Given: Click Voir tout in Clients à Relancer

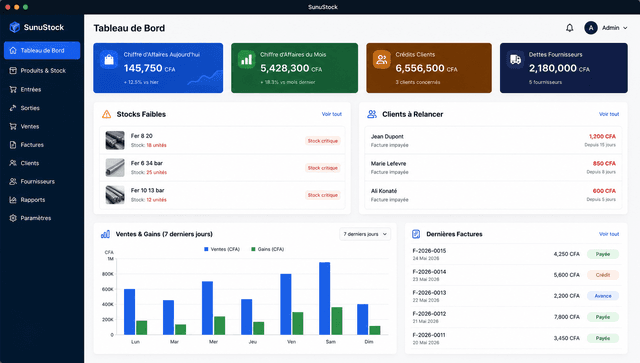Looking at the screenshot, I should (609, 114).
